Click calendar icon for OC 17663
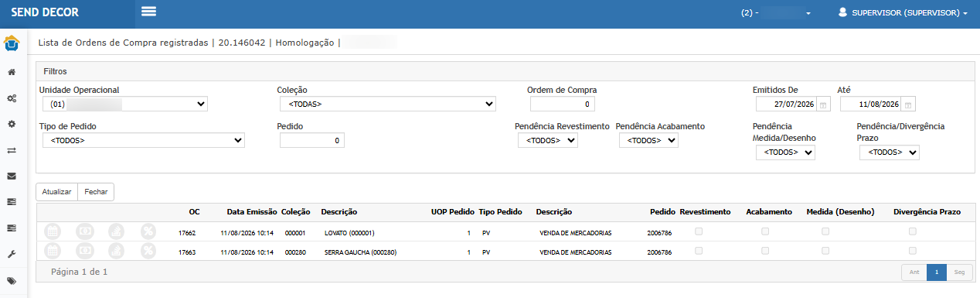The image size is (980, 298). point(53,250)
